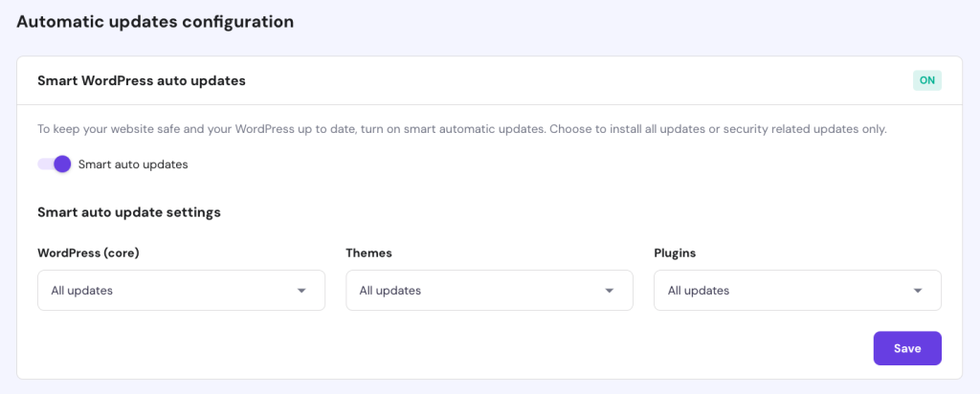Open the WordPress (core) updates dropdown

(x=181, y=291)
